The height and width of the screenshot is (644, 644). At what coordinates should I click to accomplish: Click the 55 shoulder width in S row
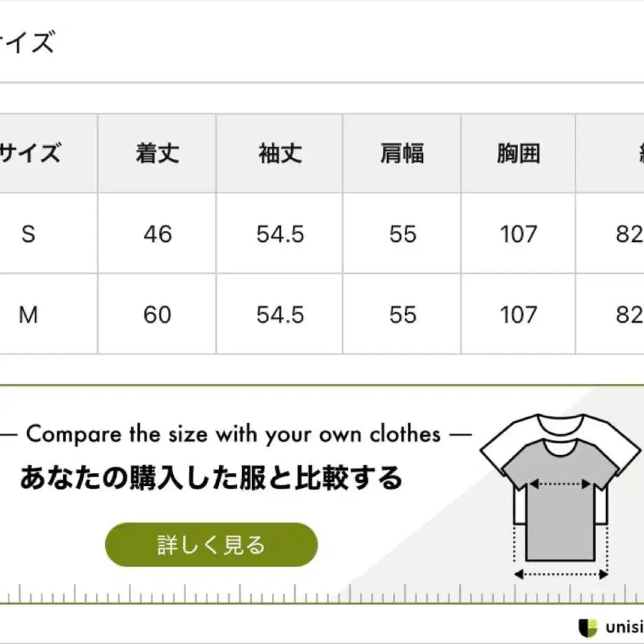(403, 234)
